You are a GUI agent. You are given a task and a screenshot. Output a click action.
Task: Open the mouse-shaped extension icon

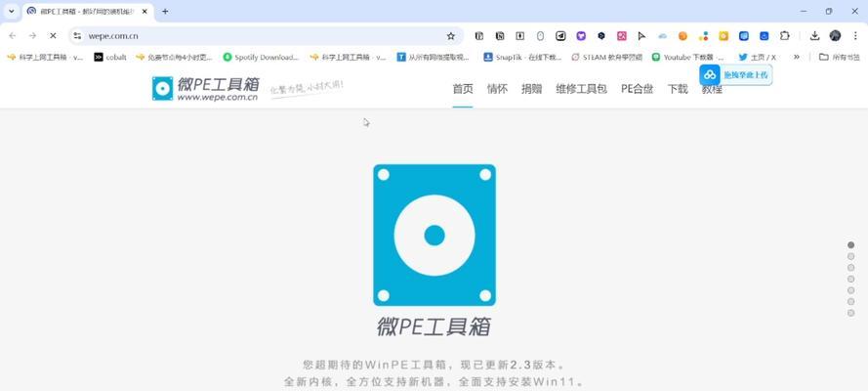tap(540, 36)
